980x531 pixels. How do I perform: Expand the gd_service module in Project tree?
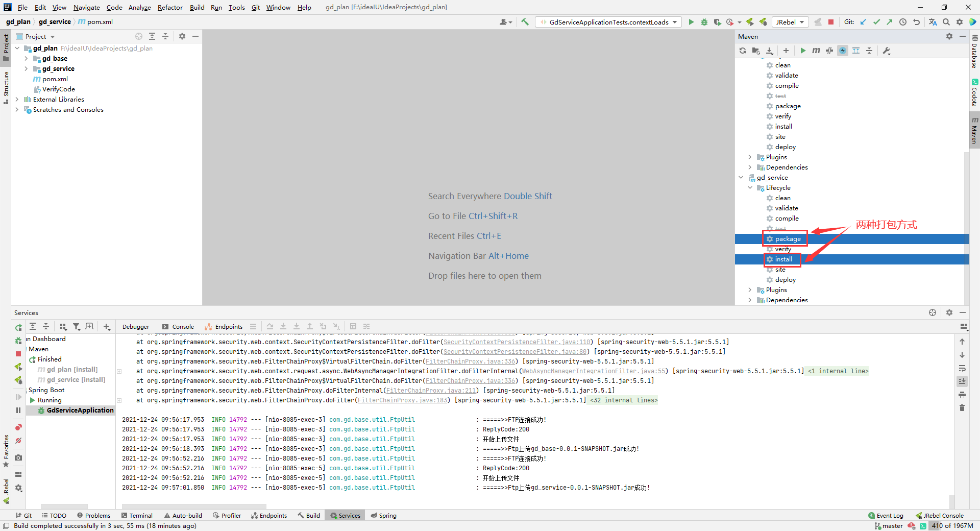tap(26, 69)
